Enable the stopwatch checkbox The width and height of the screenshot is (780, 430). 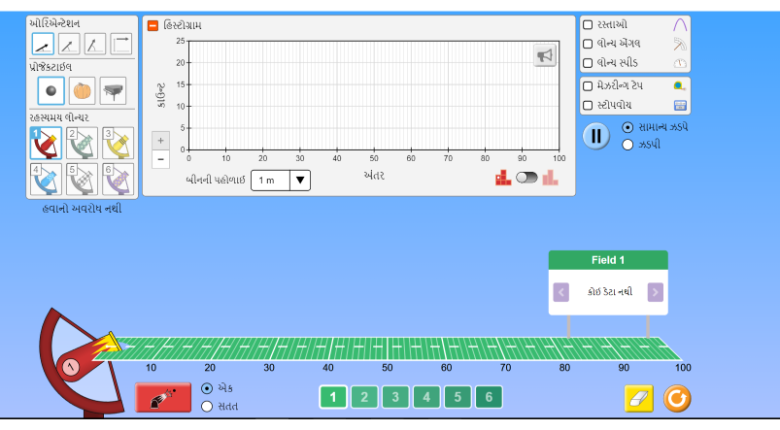pyautogui.click(x=588, y=105)
